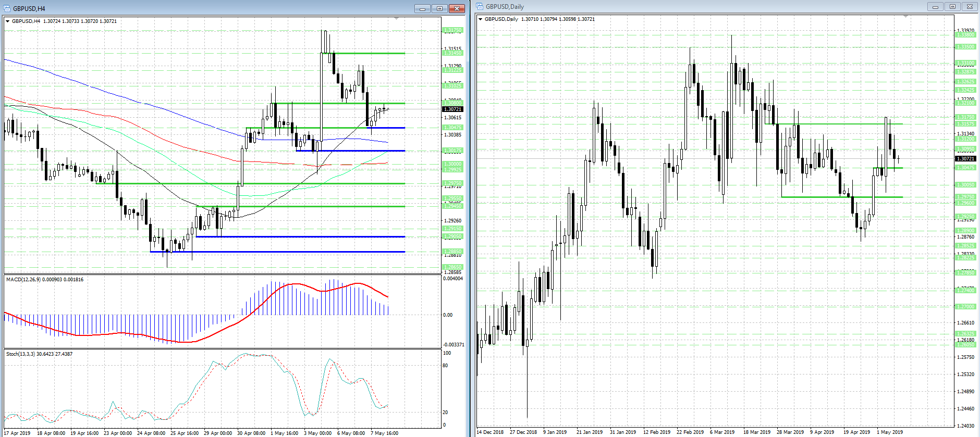
Task: Click the chart icon in GBPUSD,Daily title bar
Action: point(480,6)
